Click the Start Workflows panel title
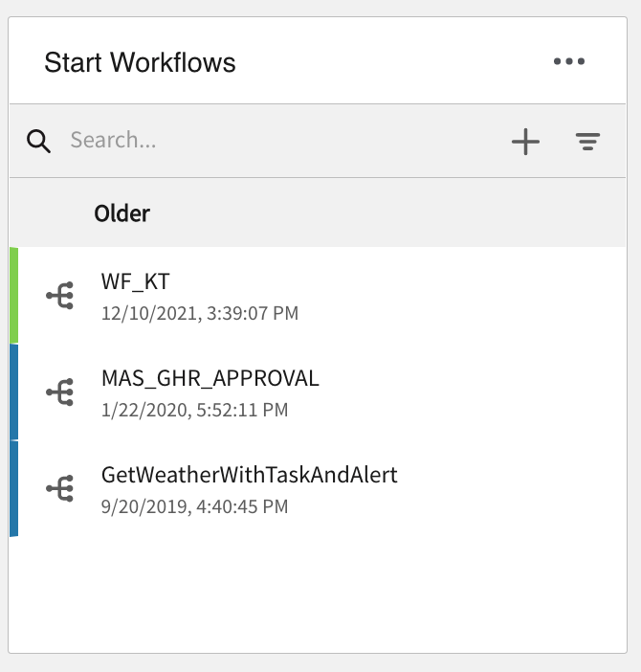This screenshot has width=641, height=672. [140, 63]
